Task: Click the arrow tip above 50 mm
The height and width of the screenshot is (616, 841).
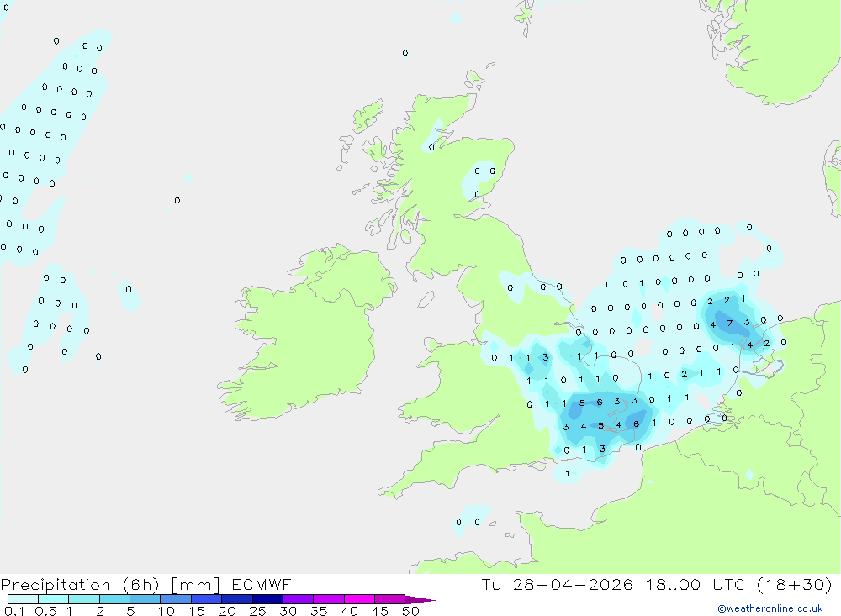Action: coord(421,600)
